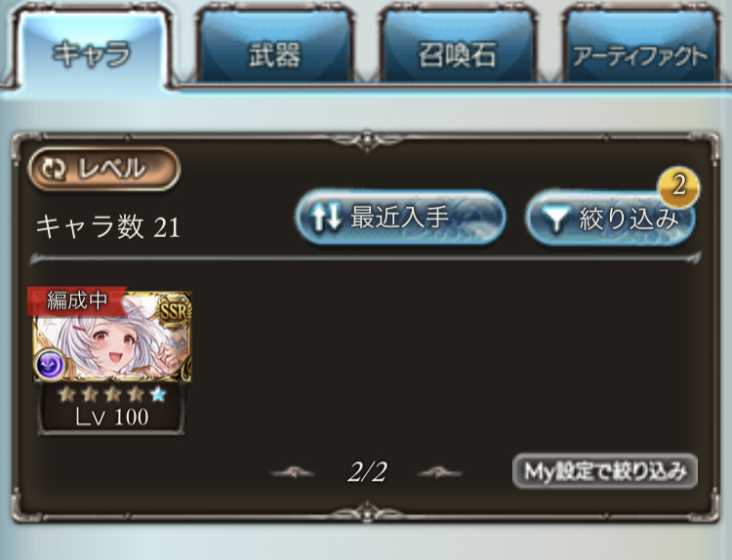Open the 絞り込み filter options
Viewport: 732px width, 560px height.
pyautogui.click(x=611, y=218)
